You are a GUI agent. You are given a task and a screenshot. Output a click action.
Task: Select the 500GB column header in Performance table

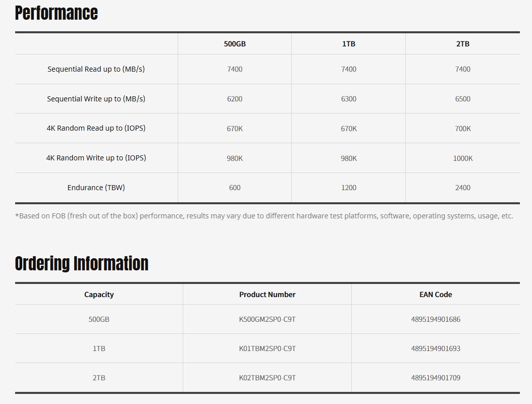pos(235,44)
